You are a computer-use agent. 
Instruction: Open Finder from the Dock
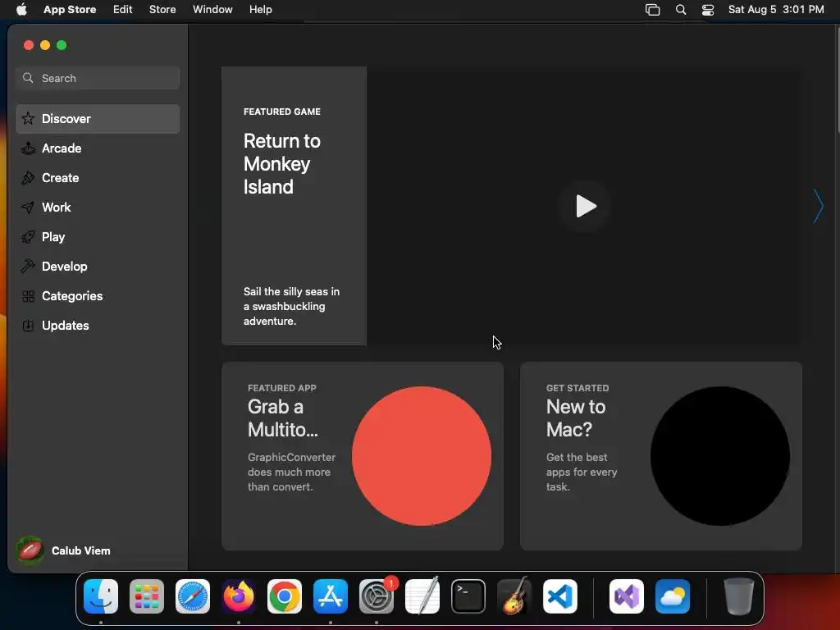pos(101,596)
